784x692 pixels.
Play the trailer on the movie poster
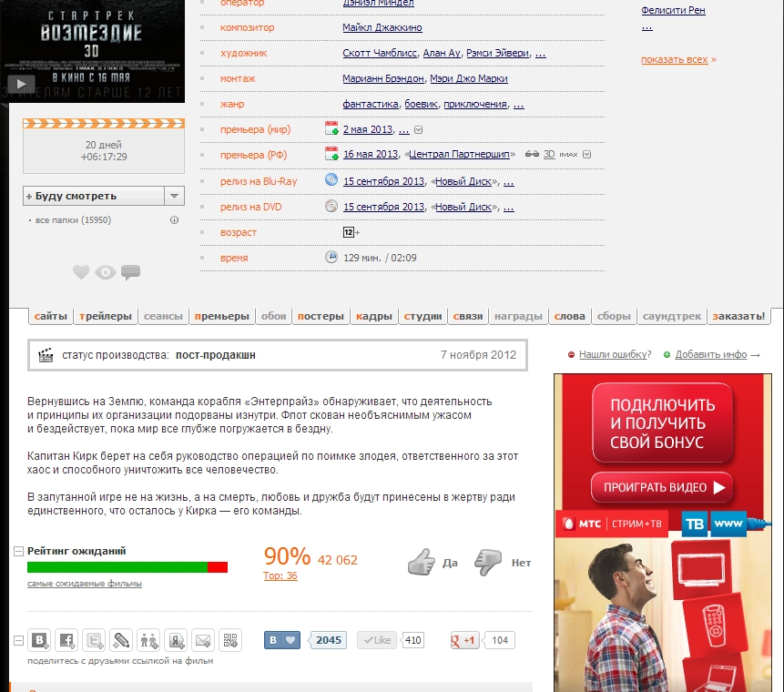coord(20,84)
